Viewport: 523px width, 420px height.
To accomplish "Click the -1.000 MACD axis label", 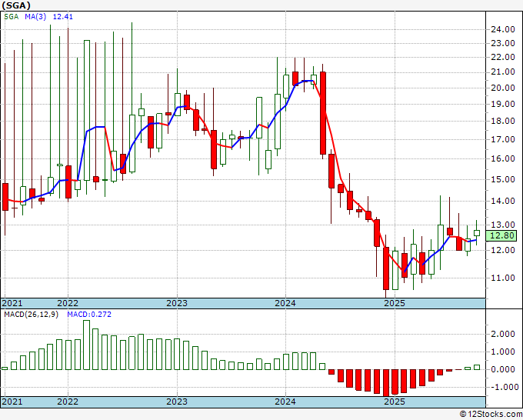I will coord(501,387).
